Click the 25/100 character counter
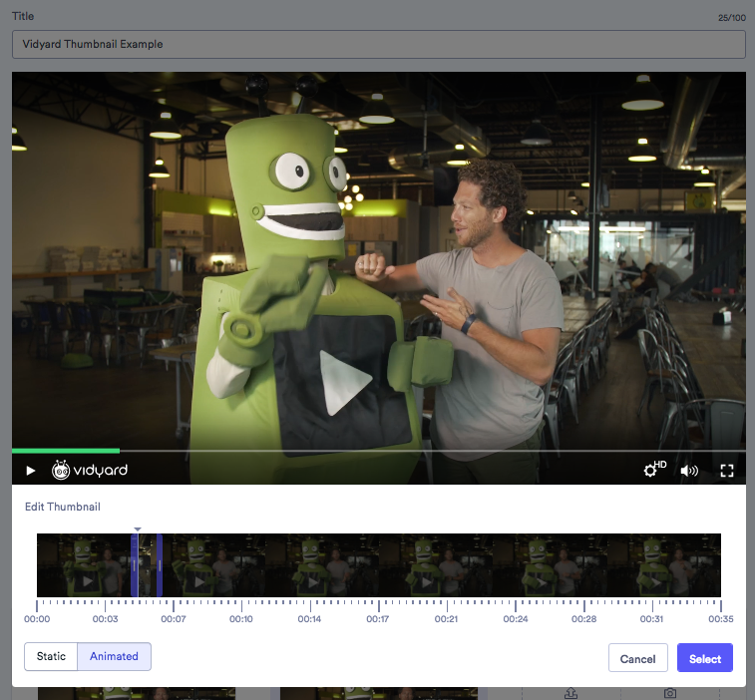The width and height of the screenshot is (755, 700). [732, 18]
